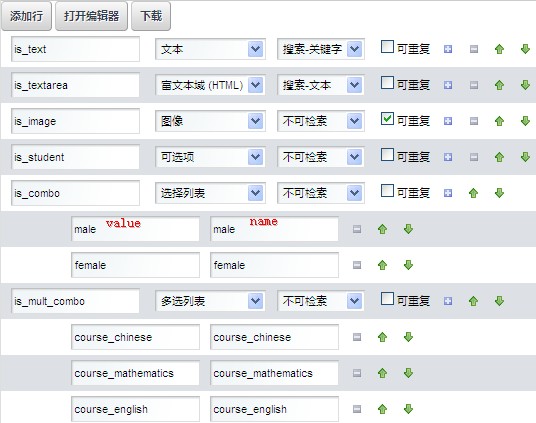The height and width of the screenshot is (423, 536).
Task: Check 可重复 for is_mult_combo row
Action: coord(387,299)
